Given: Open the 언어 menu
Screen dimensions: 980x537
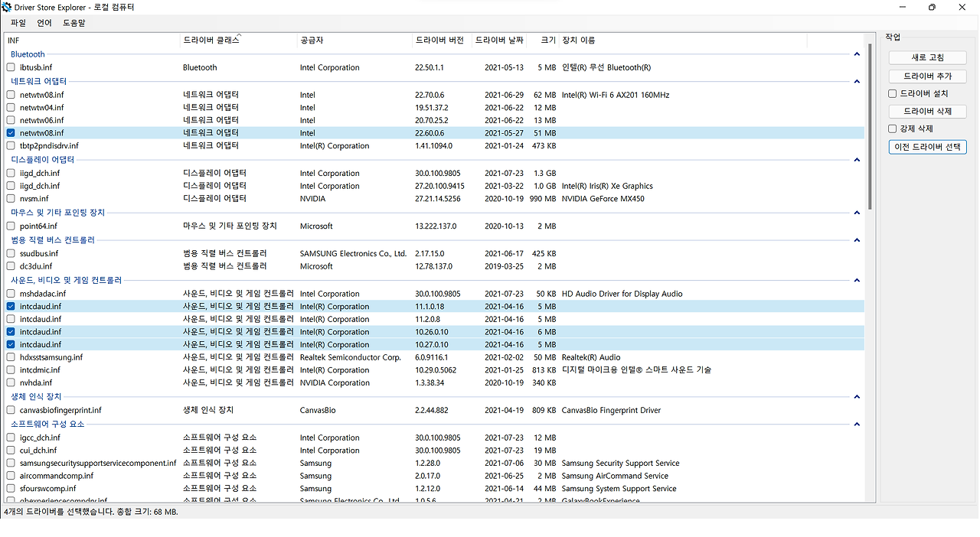Looking at the screenshot, I should pos(44,22).
